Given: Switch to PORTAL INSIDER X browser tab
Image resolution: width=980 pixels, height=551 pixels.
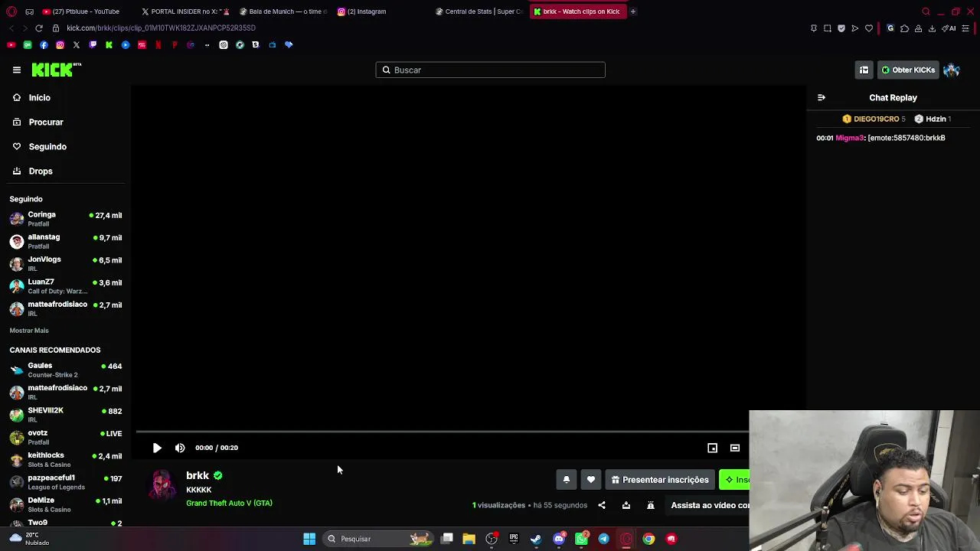Looking at the screenshot, I should point(185,11).
